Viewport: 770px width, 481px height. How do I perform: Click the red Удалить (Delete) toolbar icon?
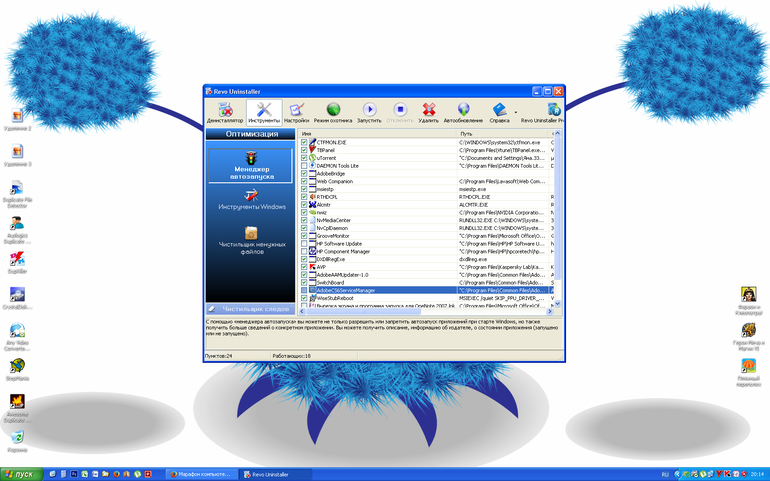tap(429, 113)
